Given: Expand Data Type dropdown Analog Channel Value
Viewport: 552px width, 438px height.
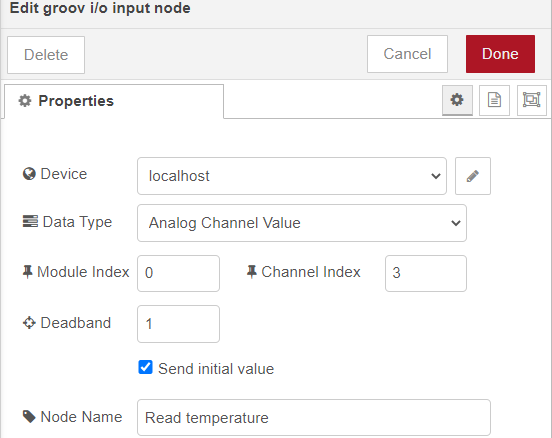Looking at the screenshot, I should coord(302,223).
